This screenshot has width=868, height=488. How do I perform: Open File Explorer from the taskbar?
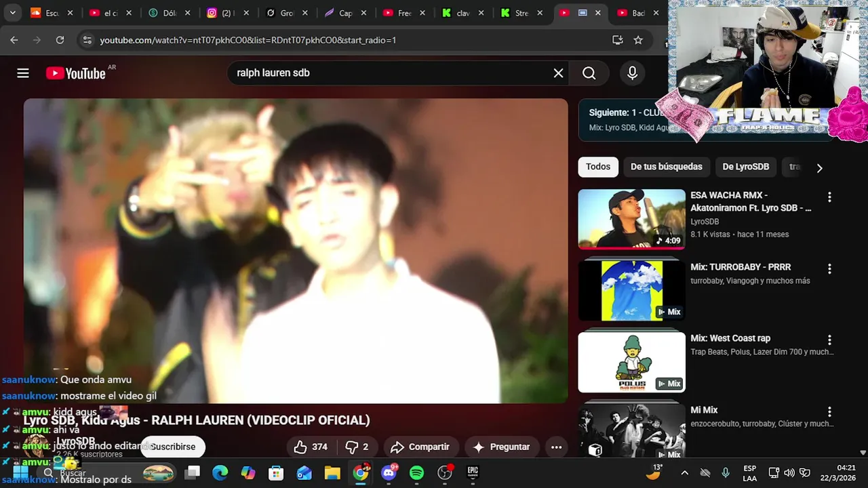tap(332, 472)
